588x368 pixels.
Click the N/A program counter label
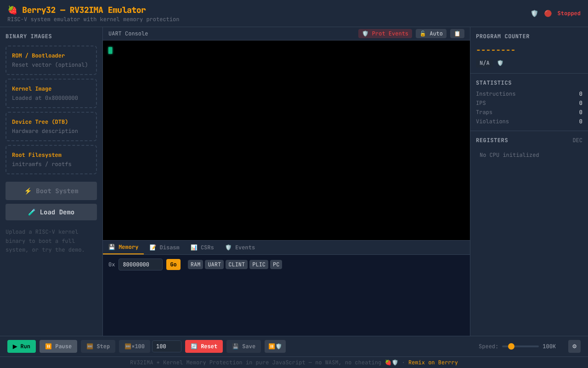(485, 63)
